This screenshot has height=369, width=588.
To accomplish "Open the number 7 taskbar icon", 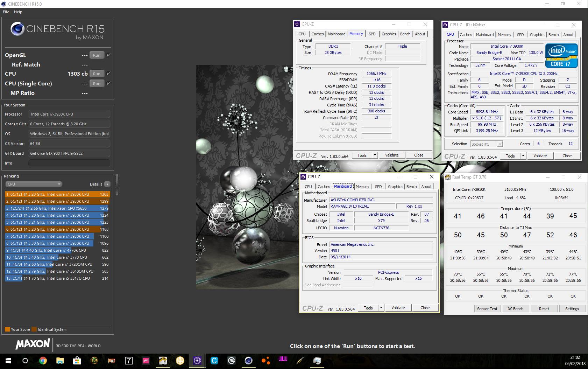I will [x=129, y=360].
